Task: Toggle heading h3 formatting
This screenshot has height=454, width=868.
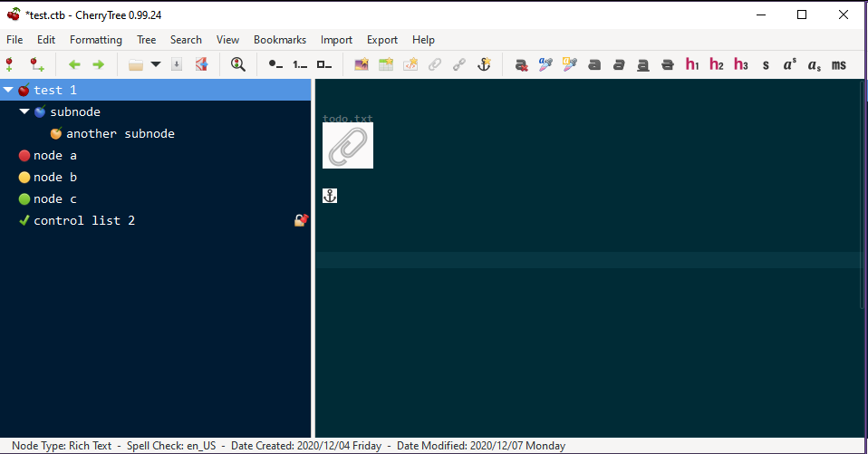Action: click(740, 64)
